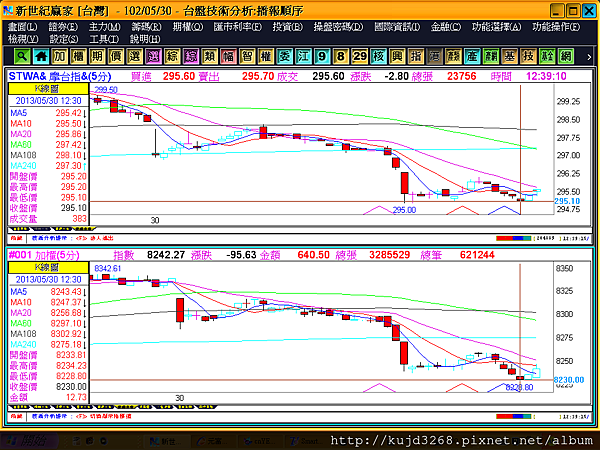The width and height of the screenshot is (600, 450).
Task: Click the yellow 選 toolbar icon
Action: pos(135,57)
